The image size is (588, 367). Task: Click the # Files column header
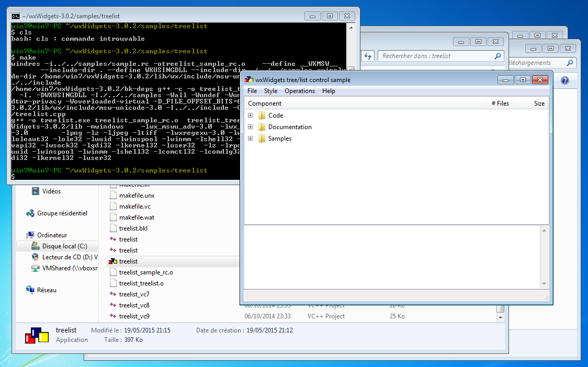(x=500, y=104)
